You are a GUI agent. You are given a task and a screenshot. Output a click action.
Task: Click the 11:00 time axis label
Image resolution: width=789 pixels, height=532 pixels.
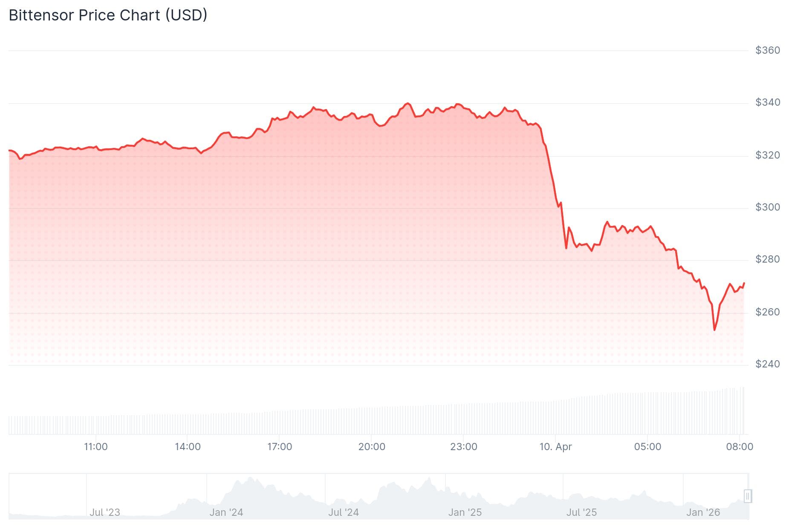coord(95,447)
